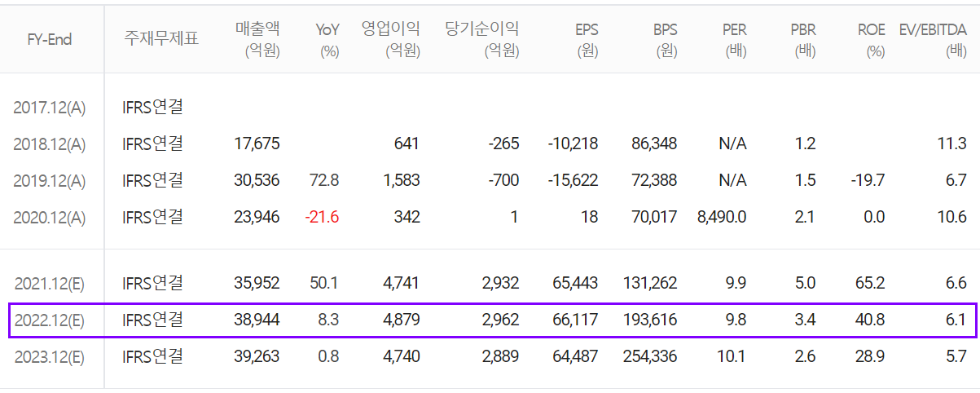Click revenue value 30,536
Image resolution: width=980 pixels, height=393 pixels.
tap(257, 181)
